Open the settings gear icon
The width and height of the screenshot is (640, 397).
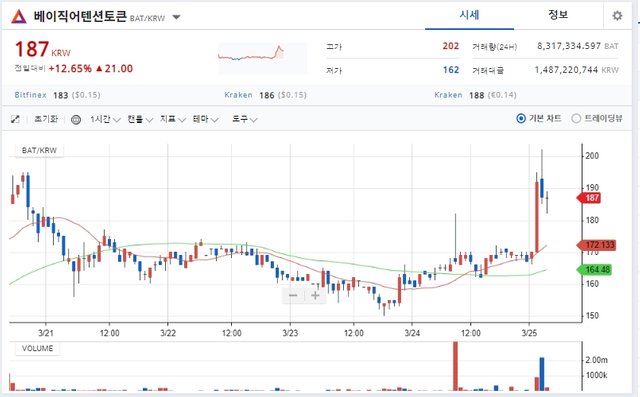[617, 16]
